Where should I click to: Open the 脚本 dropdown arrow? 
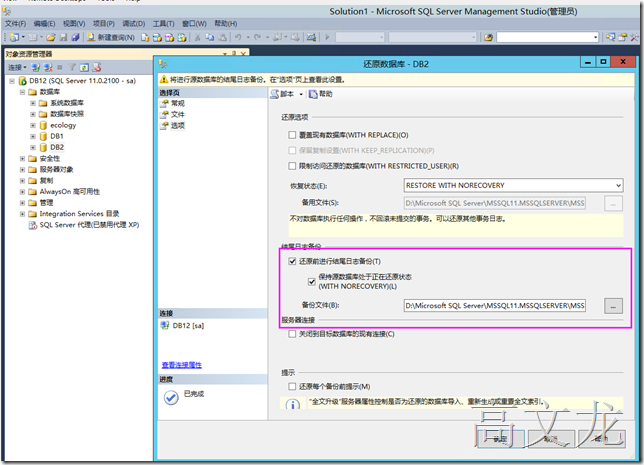coord(301,94)
